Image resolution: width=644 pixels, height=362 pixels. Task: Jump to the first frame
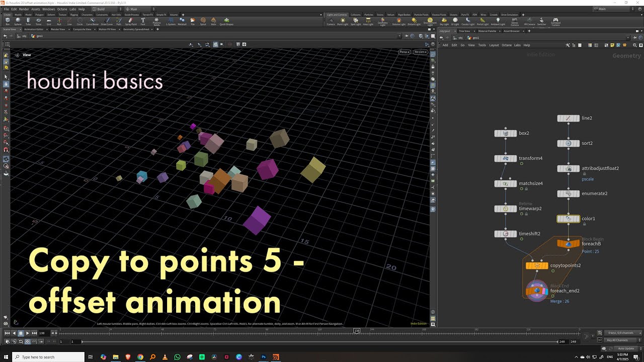[7, 333]
